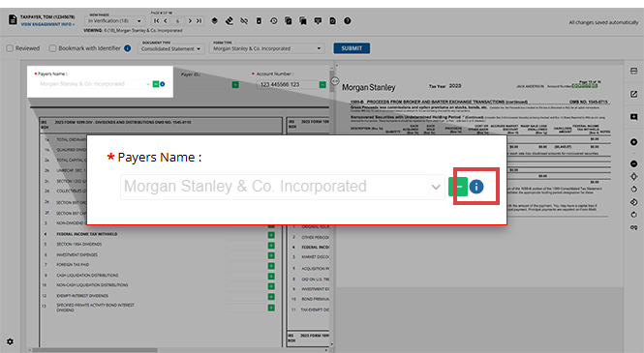Viewport: 644px width, 353px height.
Task: Click the document page toolbar icon
Action: 333,21
